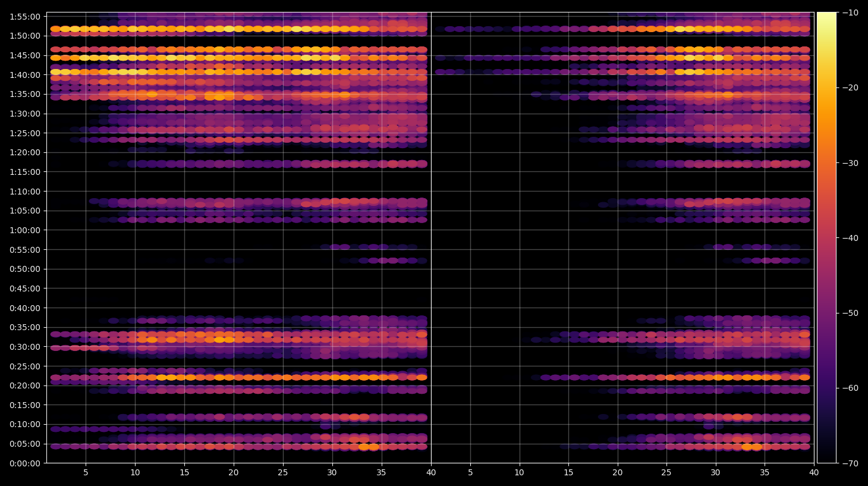Click the inferno colorbar gradient strip

(x=826, y=237)
